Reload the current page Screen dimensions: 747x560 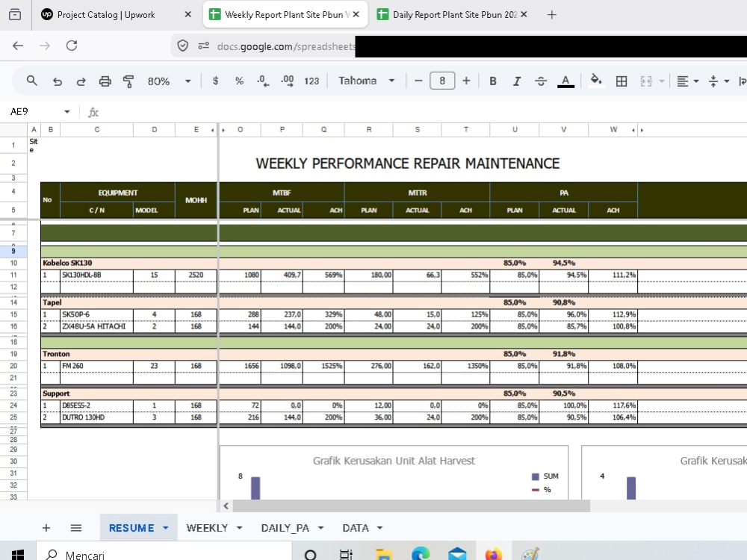[72, 46]
